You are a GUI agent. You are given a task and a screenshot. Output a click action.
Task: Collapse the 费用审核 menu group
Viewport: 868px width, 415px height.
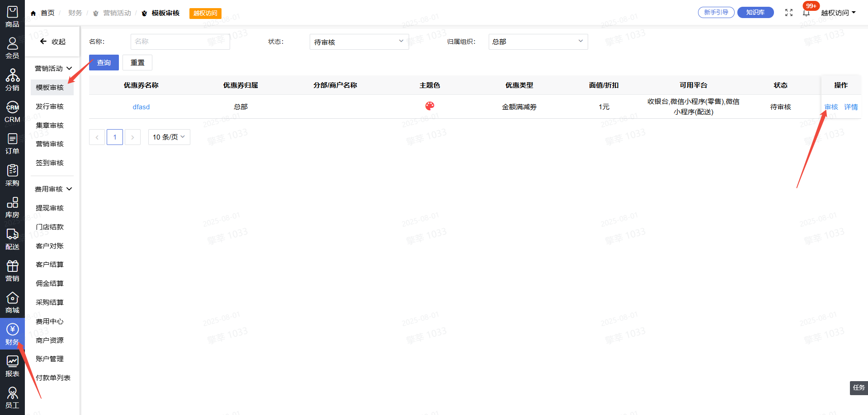[x=53, y=189]
